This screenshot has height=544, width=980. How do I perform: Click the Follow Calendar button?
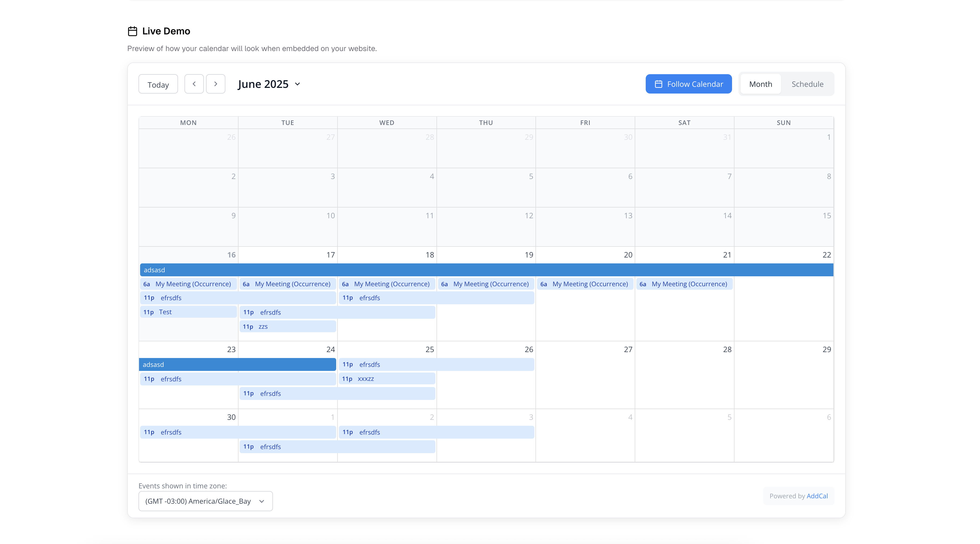click(x=688, y=84)
